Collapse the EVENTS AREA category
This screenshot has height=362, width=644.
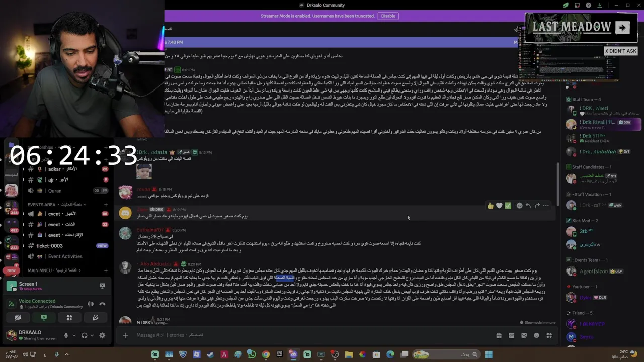click(x=56, y=205)
